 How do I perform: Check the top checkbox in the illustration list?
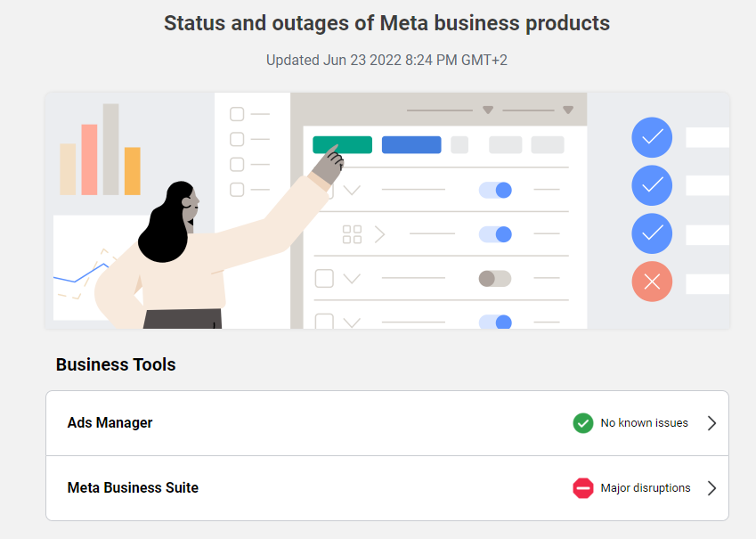coord(237,114)
